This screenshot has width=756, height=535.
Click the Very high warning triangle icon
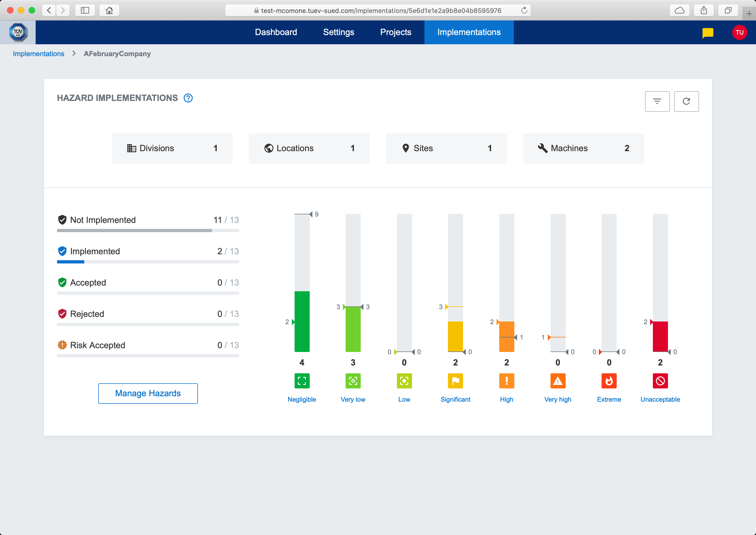(558, 381)
